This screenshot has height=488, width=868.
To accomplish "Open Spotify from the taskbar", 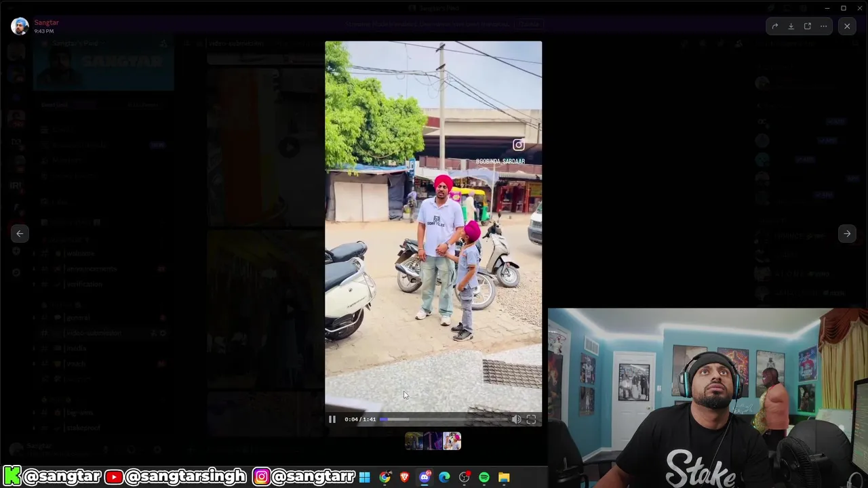I will (x=484, y=477).
